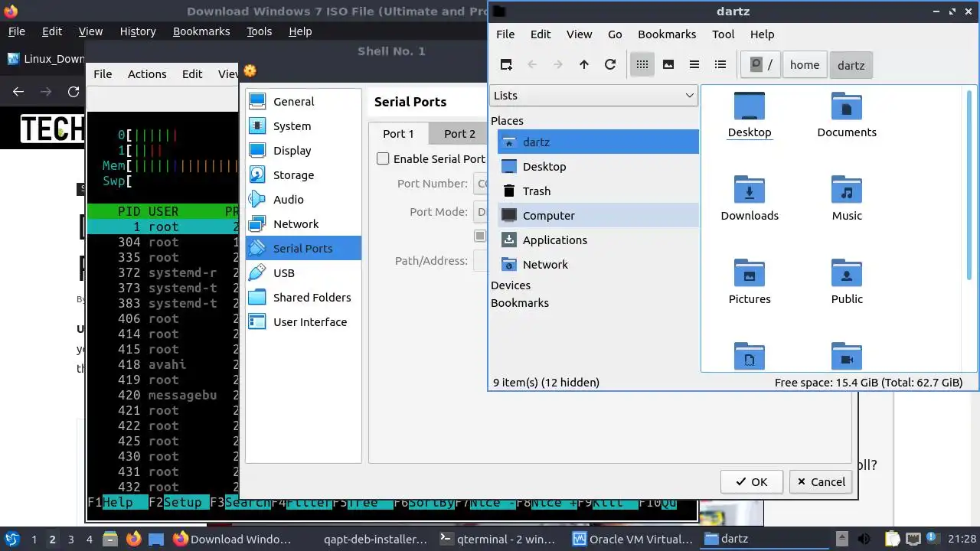The image size is (980, 551).
Task: Go forward in the dartz file manager
Action: point(558,65)
